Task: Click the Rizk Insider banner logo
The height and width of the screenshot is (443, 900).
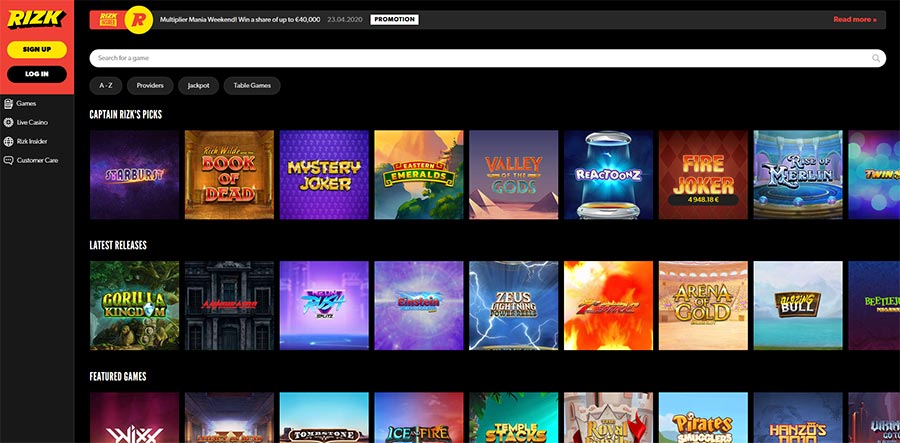Action: 108,20
